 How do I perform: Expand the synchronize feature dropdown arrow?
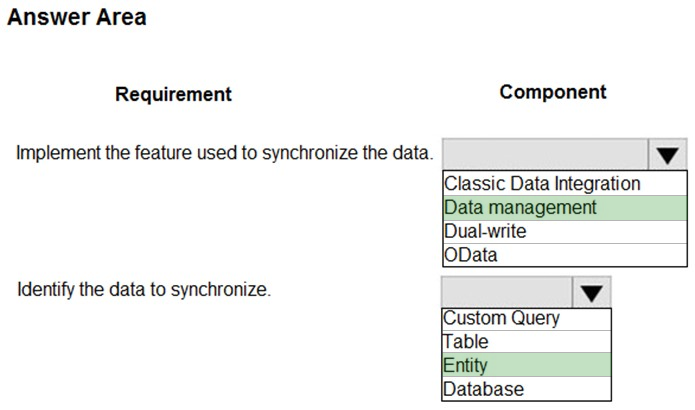(x=668, y=154)
